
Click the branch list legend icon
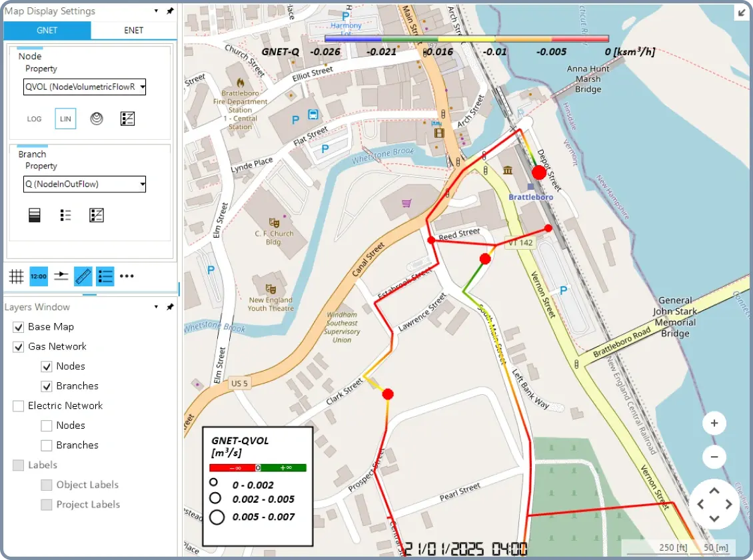pyautogui.click(x=66, y=215)
